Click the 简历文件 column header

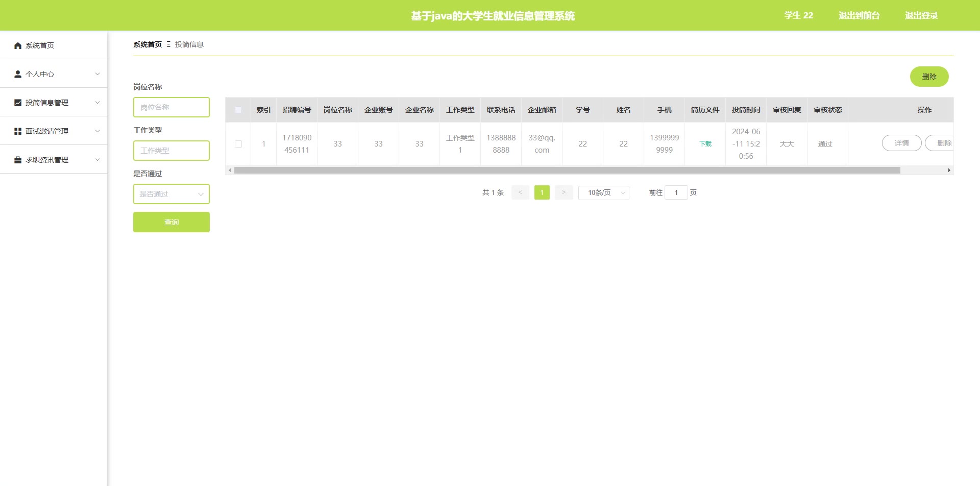705,110
